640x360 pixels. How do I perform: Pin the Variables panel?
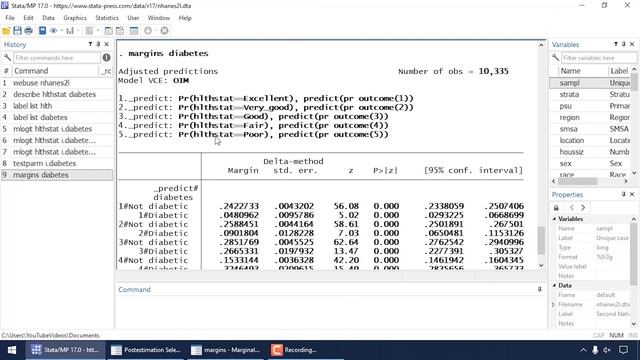[624, 44]
